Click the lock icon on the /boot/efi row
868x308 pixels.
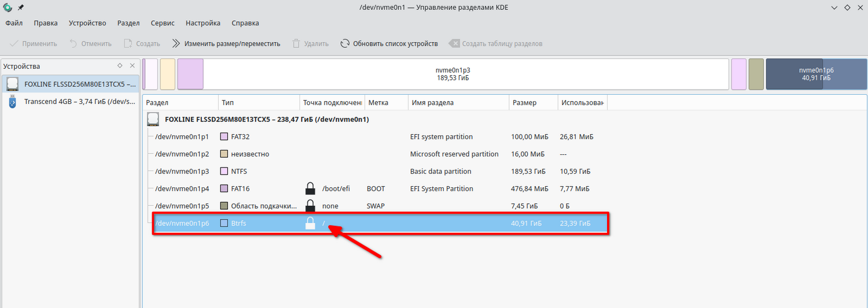tap(310, 189)
